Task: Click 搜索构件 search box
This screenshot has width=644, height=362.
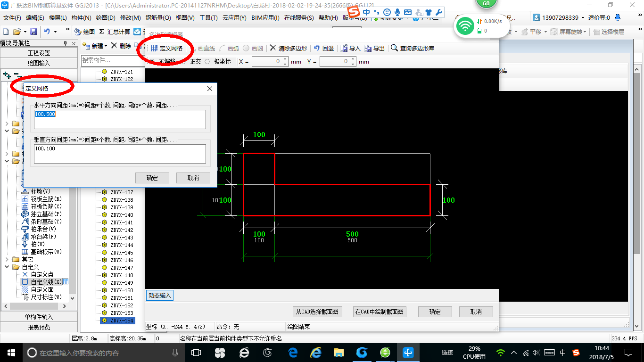Action: 113,60
